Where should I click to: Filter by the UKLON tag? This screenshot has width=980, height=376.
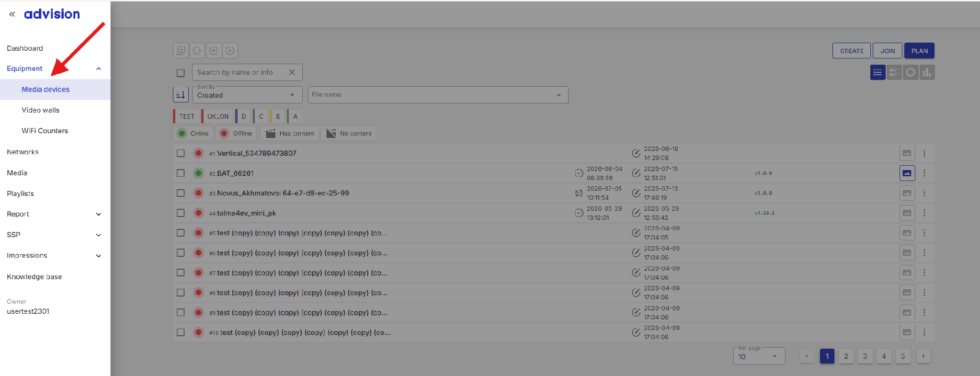pos(217,116)
